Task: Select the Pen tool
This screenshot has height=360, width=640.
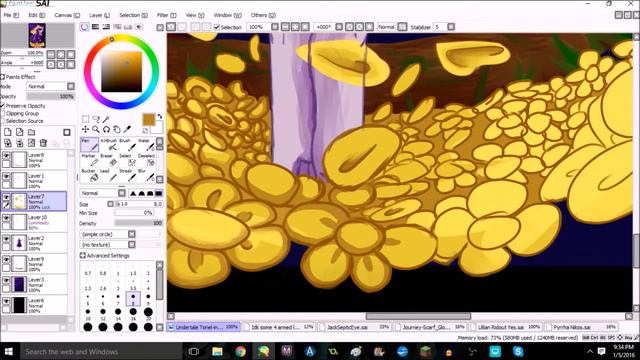Action: tap(89, 145)
